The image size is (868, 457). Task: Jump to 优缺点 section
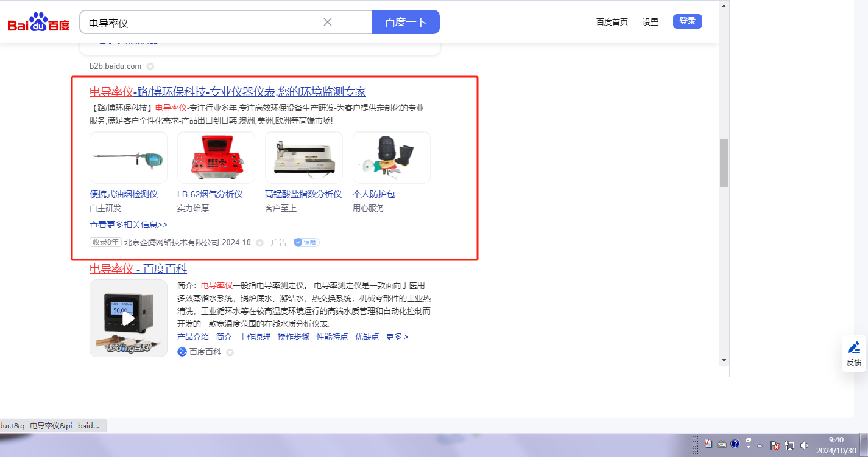click(x=367, y=337)
